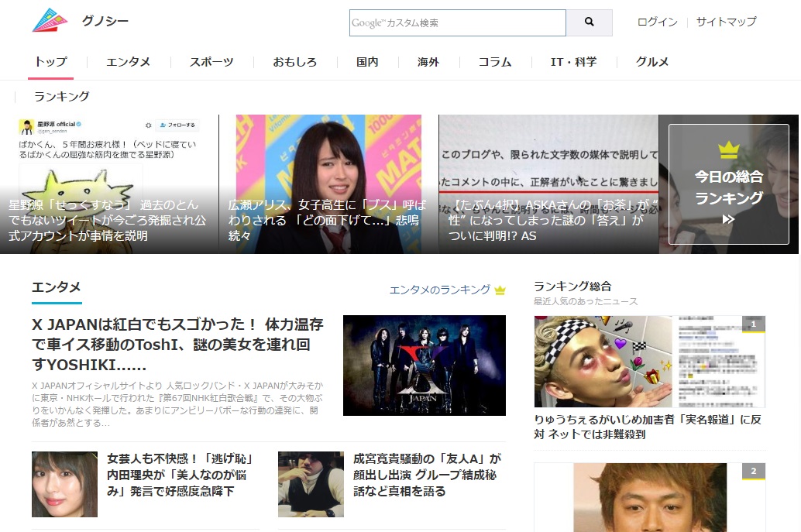
Task: Click the X JAPAN band photo
Action: [x=425, y=365]
